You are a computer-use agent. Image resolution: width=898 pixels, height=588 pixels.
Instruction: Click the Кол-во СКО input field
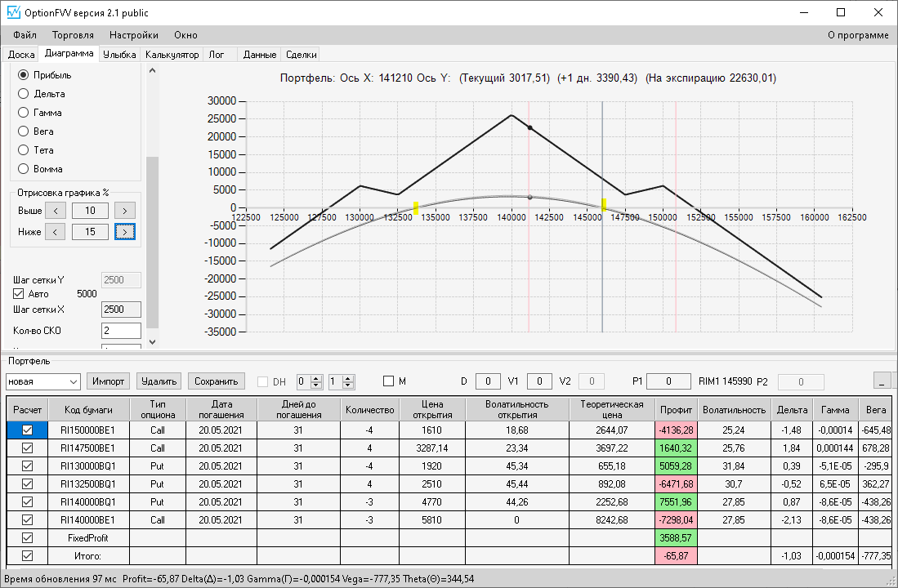point(122,331)
